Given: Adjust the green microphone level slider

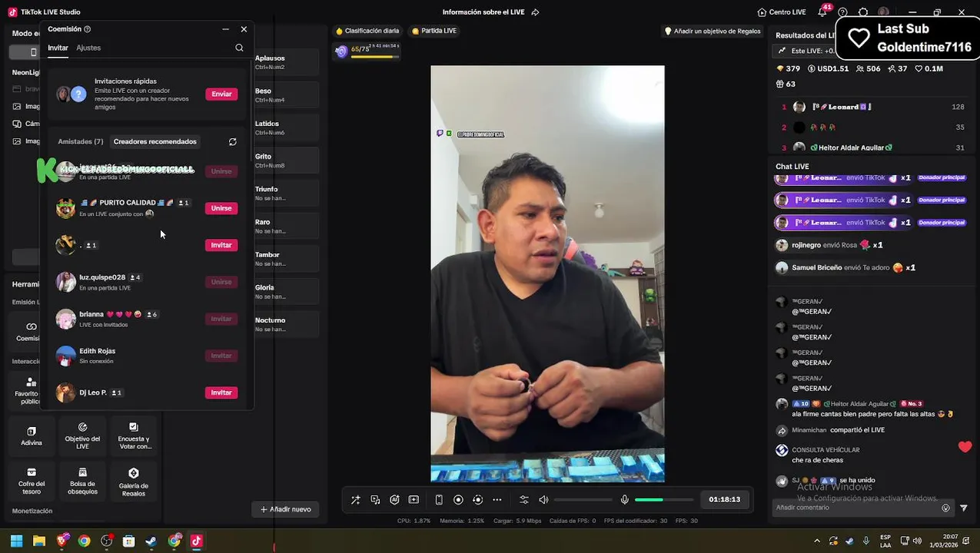Looking at the screenshot, I should pos(663,499).
